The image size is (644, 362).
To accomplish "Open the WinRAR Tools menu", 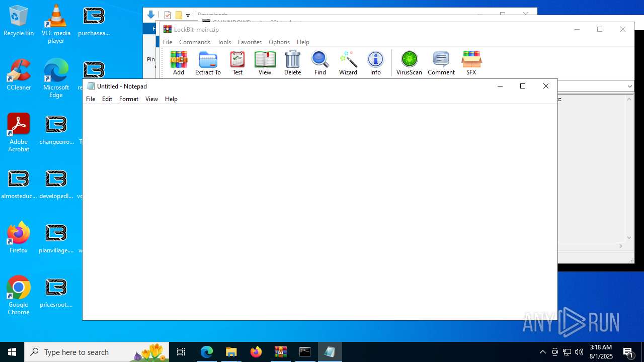I will coord(224,42).
